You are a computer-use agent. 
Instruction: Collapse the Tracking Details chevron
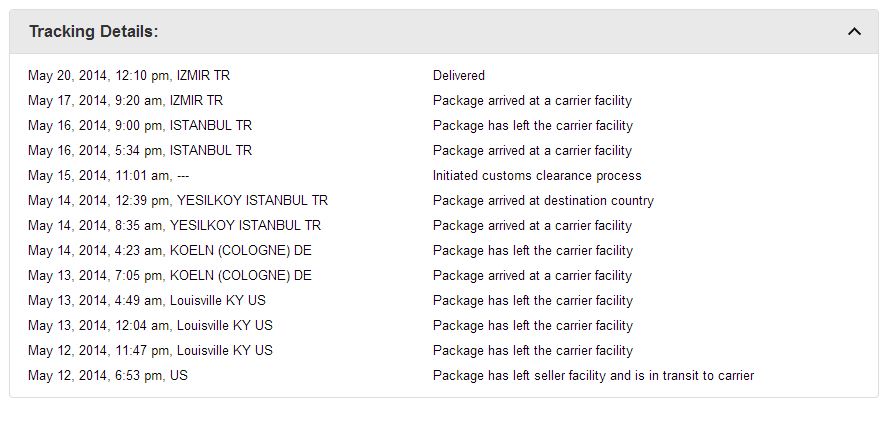pos(854,32)
